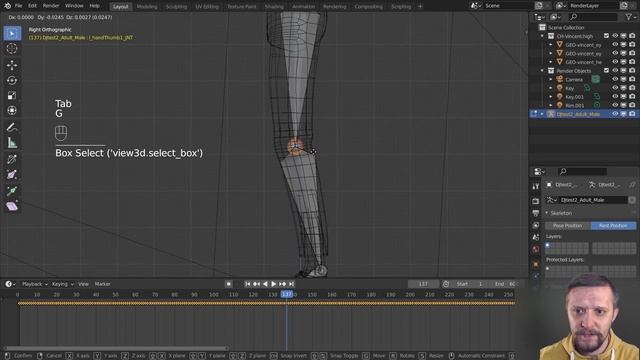
Task: Jump to previous keyframe
Action: coord(256,284)
